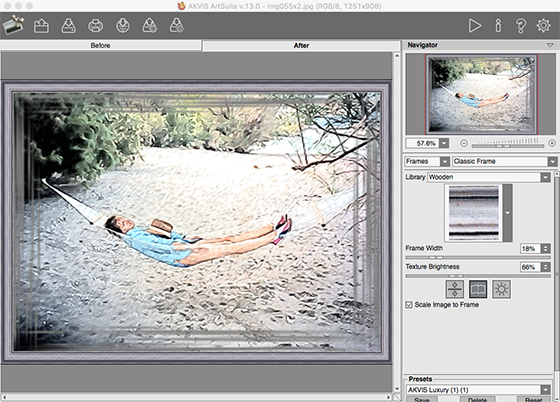This screenshot has height=402, width=560.
Task: Click the Save image toolbar icon
Action: (x=68, y=26)
